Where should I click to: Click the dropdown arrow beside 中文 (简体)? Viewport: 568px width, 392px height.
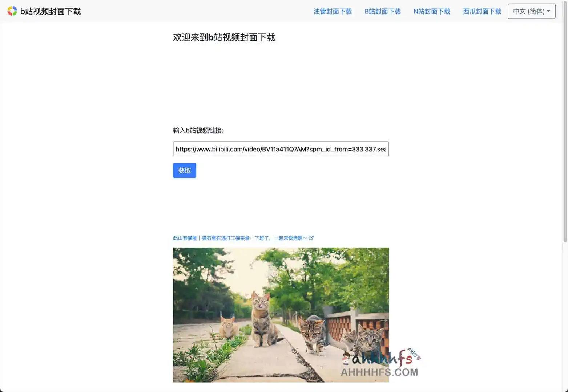[x=548, y=11]
